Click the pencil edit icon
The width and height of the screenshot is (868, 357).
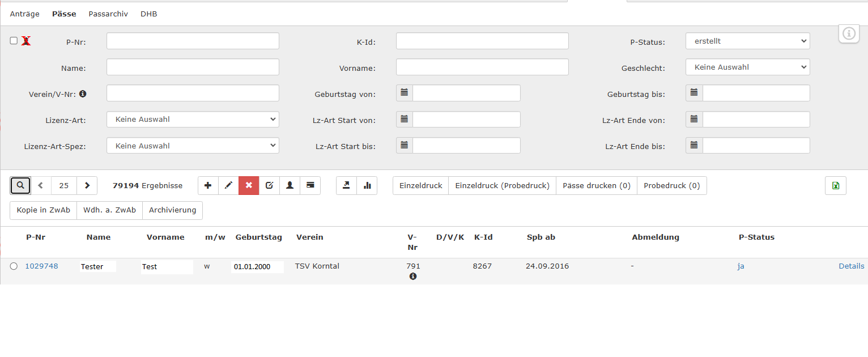[228, 185]
